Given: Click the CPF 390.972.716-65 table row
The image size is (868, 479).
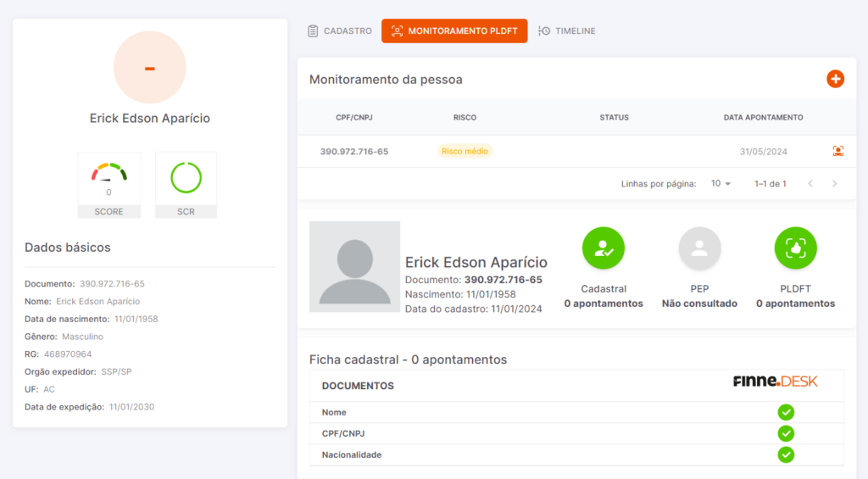Looking at the screenshot, I should (x=576, y=151).
